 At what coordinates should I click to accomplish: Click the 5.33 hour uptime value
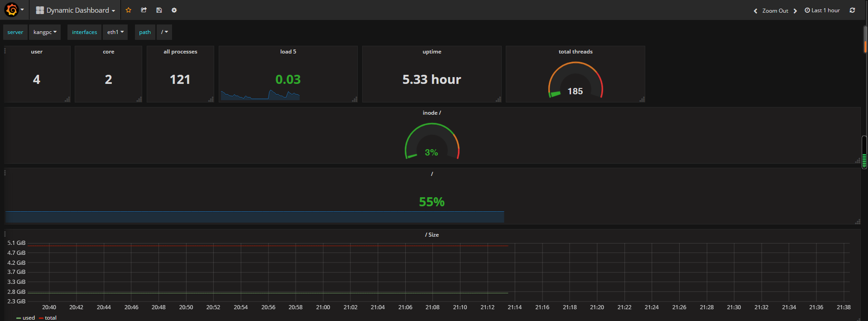click(x=432, y=80)
